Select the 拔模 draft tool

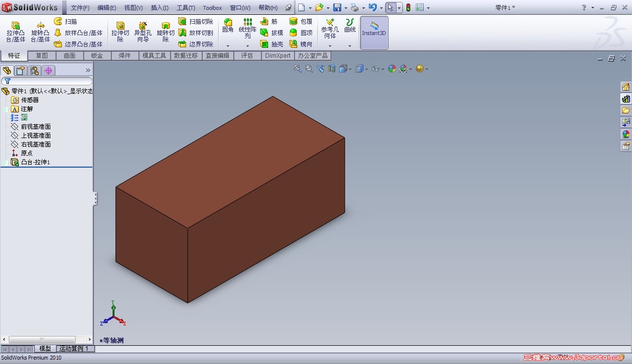[272, 33]
